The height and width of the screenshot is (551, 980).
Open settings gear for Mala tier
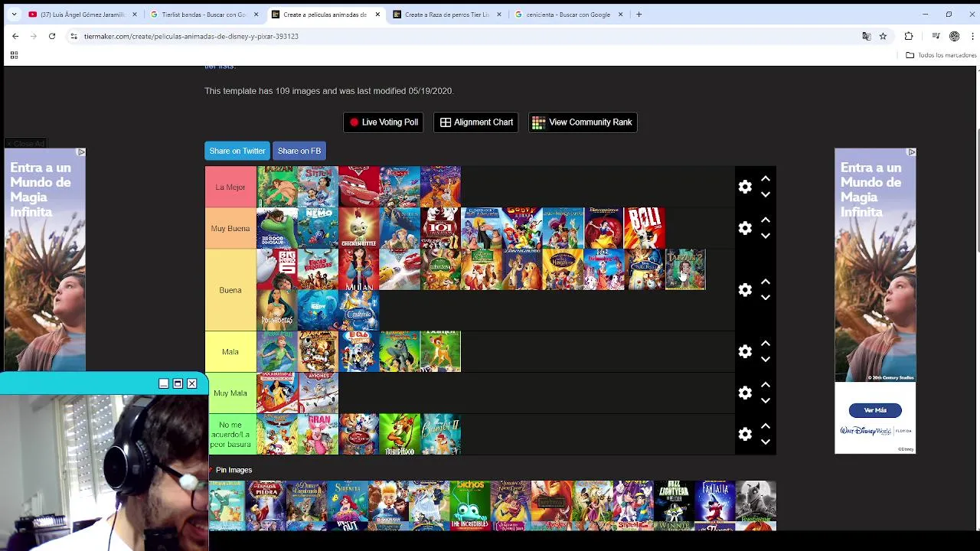tap(745, 351)
